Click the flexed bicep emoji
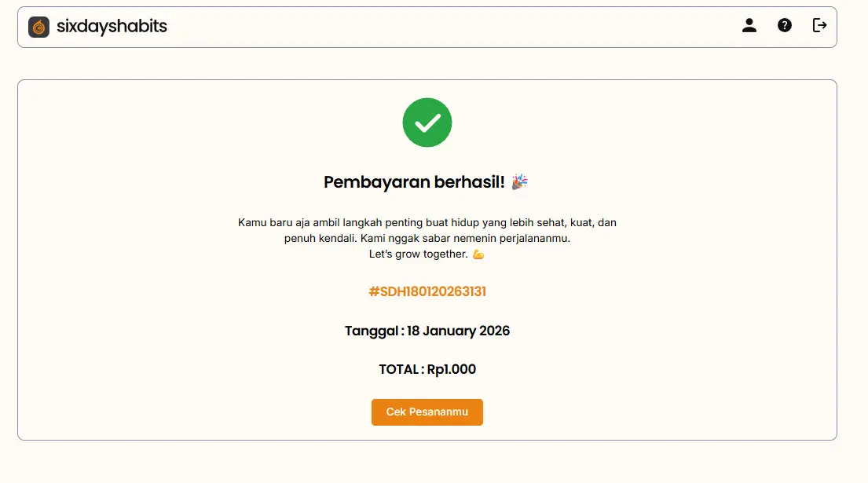The image size is (868, 483). (x=478, y=254)
